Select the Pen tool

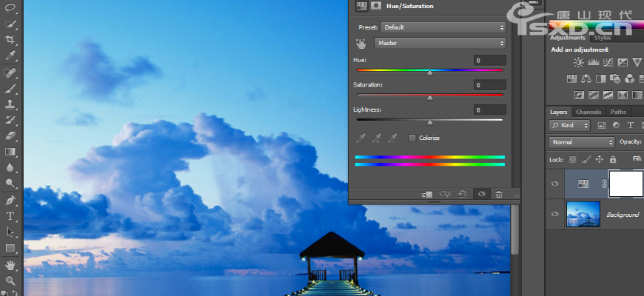point(10,201)
